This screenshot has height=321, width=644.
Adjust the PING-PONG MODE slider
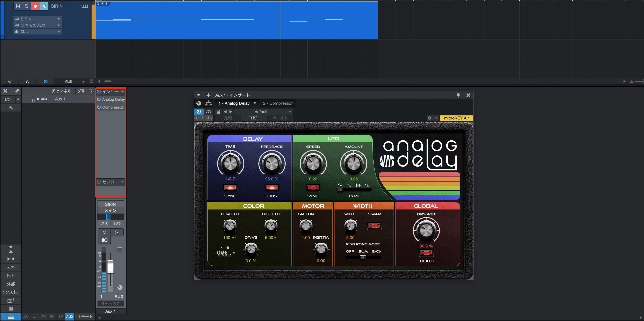pyautogui.click(x=363, y=257)
